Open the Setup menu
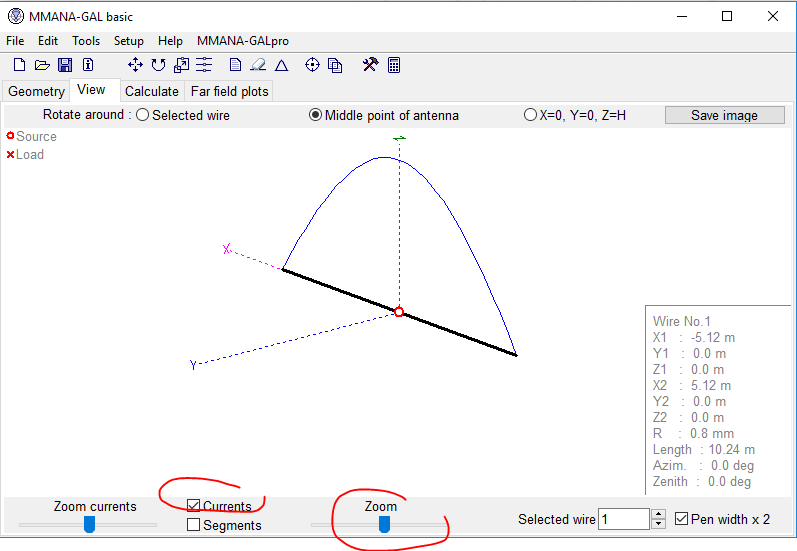797x551 pixels. [128, 41]
